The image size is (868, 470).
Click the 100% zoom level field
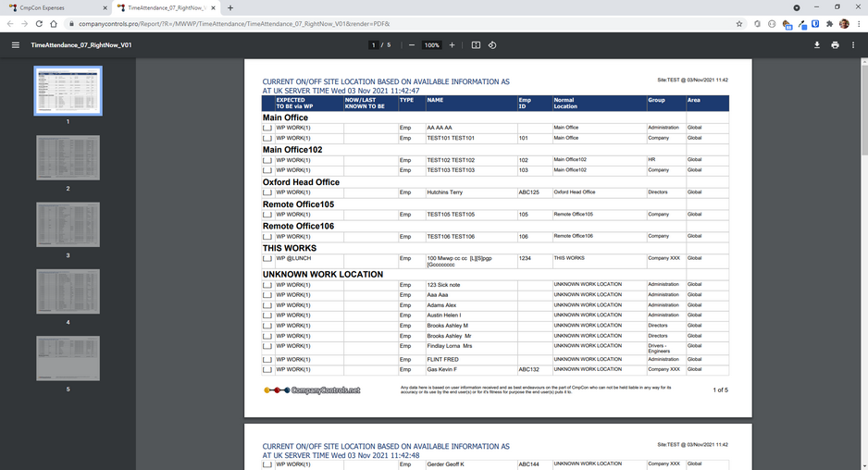(x=432, y=45)
